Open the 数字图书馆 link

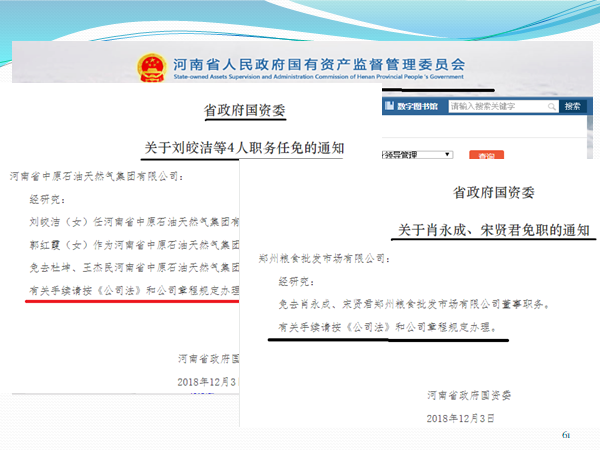417,106
